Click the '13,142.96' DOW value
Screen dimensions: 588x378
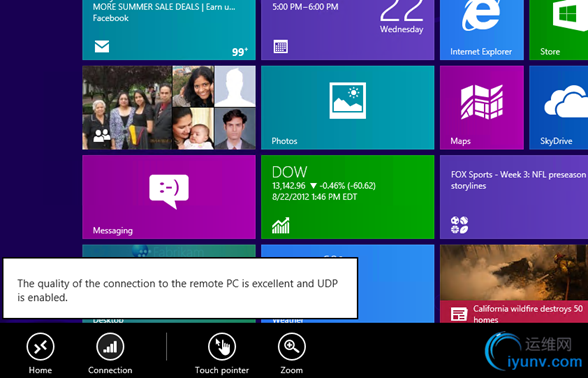(289, 186)
